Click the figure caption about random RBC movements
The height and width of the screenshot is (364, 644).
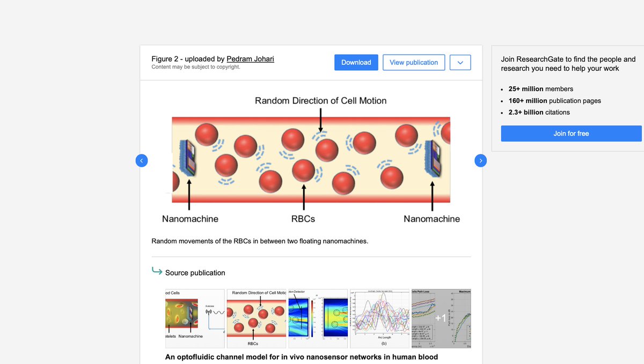(x=260, y=241)
